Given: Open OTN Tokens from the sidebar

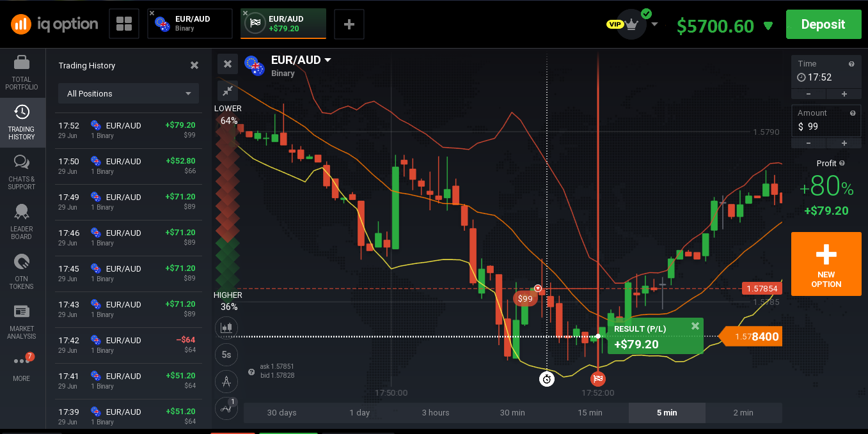Looking at the screenshot, I should click(22, 272).
